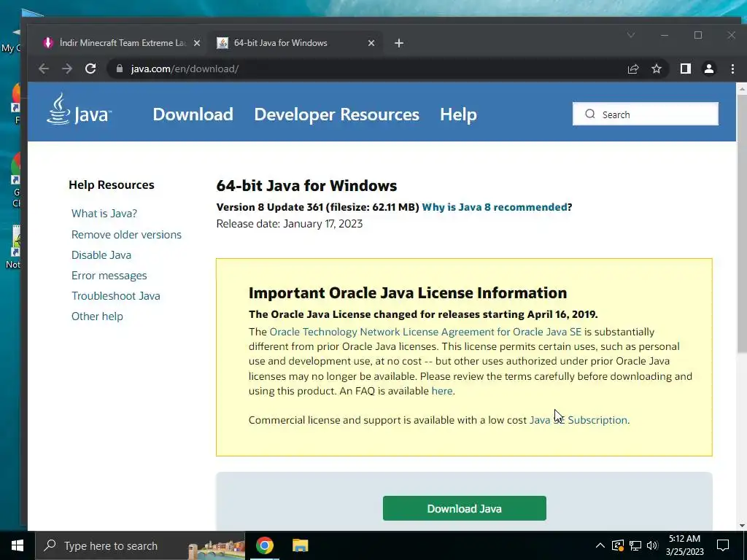Click the 64-bit Java for Windows heading
The height and width of the screenshot is (560, 747).
click(306, 186)
